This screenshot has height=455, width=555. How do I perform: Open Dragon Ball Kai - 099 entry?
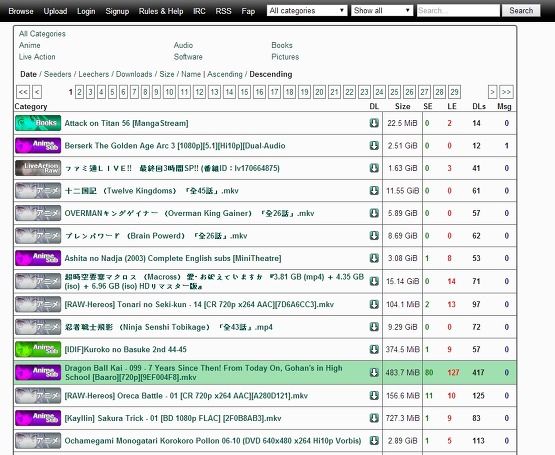pyautogui.click(x=203, y=372)
